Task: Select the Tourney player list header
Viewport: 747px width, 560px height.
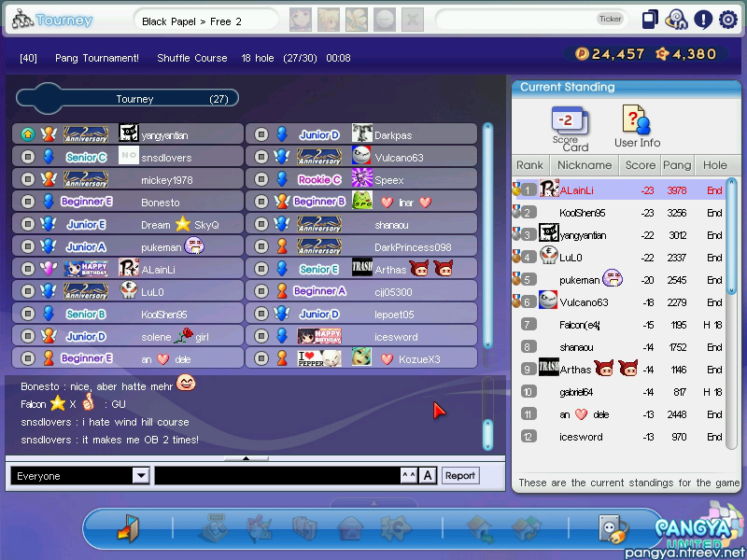Action: [127, 99]
